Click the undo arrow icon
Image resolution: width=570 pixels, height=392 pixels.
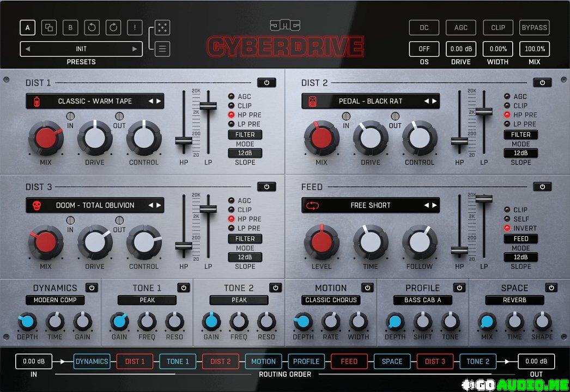(92, 27)
